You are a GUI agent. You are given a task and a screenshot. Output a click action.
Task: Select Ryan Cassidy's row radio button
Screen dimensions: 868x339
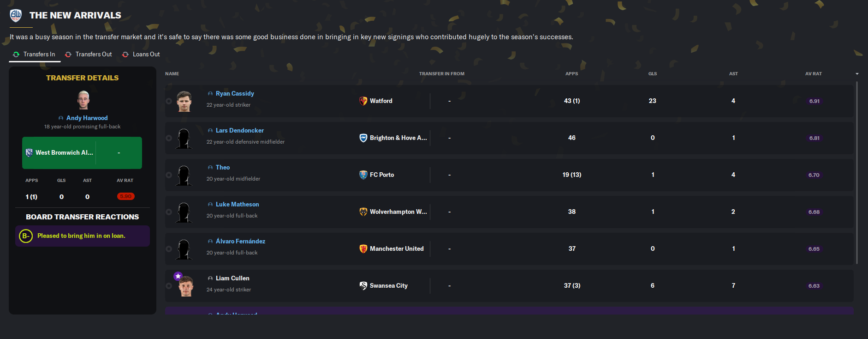point(169,101)
